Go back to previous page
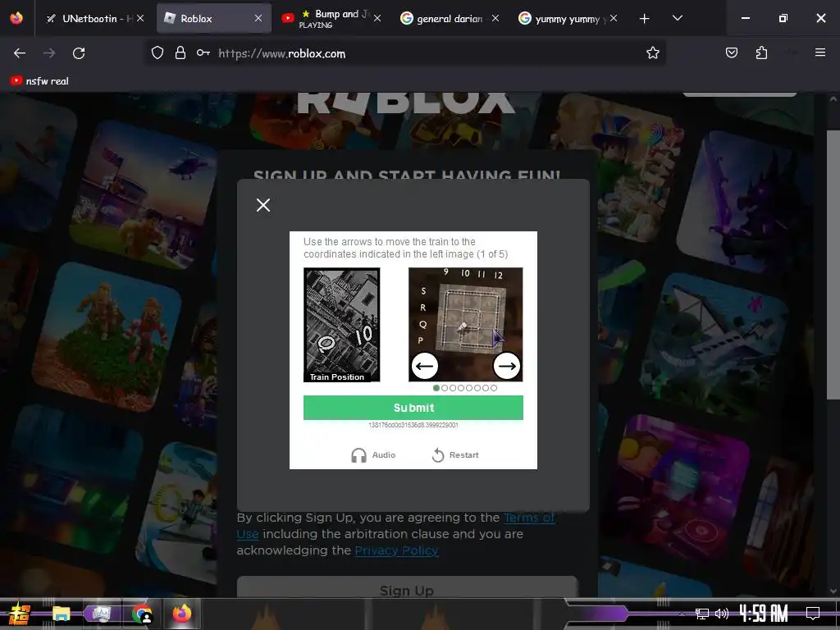 pyautogui.click(x=20, y=53)
